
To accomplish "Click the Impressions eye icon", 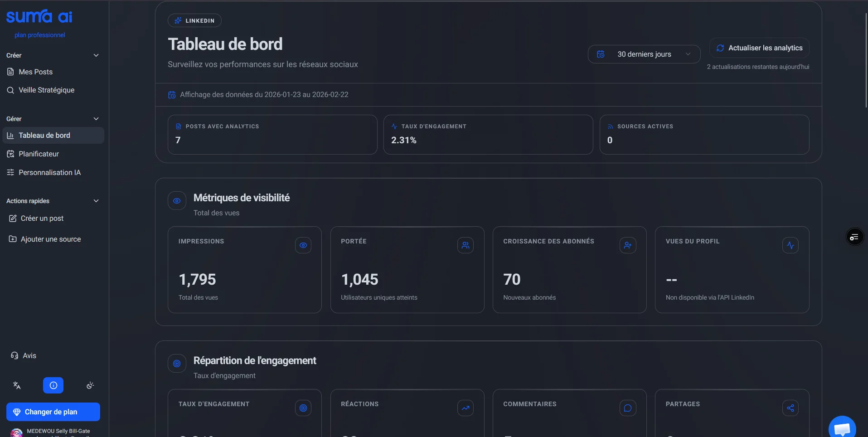I will (x=303, y=245).
